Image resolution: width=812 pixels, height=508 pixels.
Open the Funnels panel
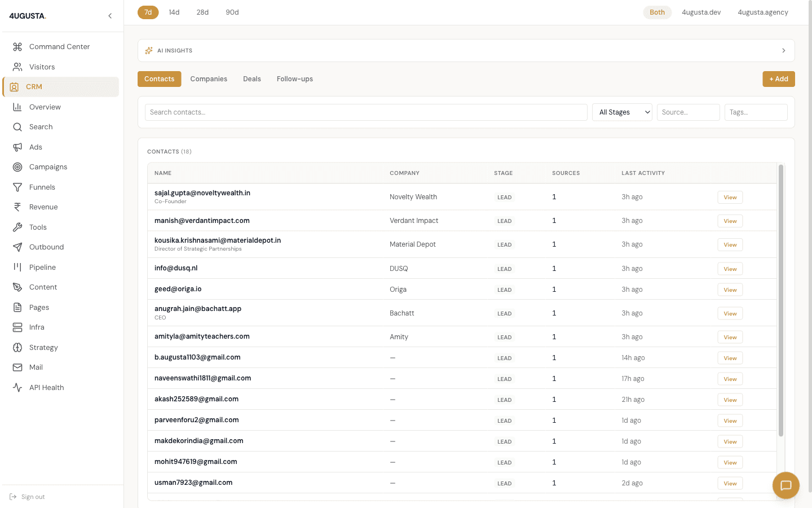coord(42,187)
